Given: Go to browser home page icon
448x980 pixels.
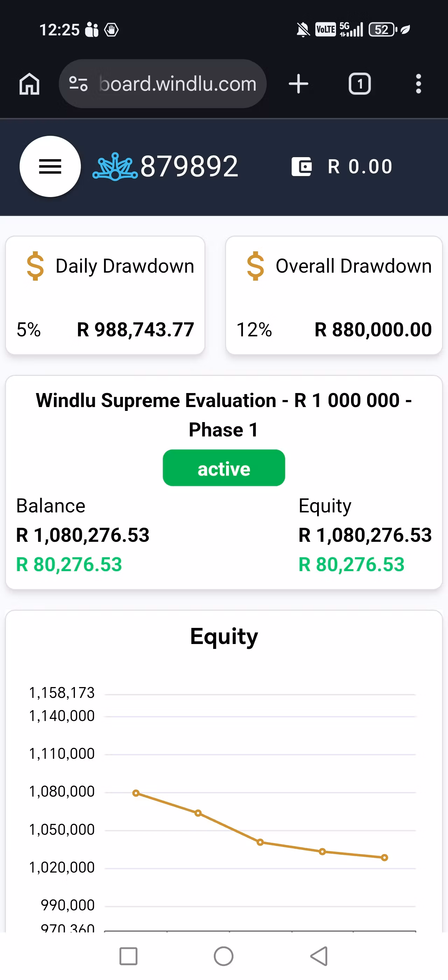Looking at the screenshot, I should tap(29, 84).
